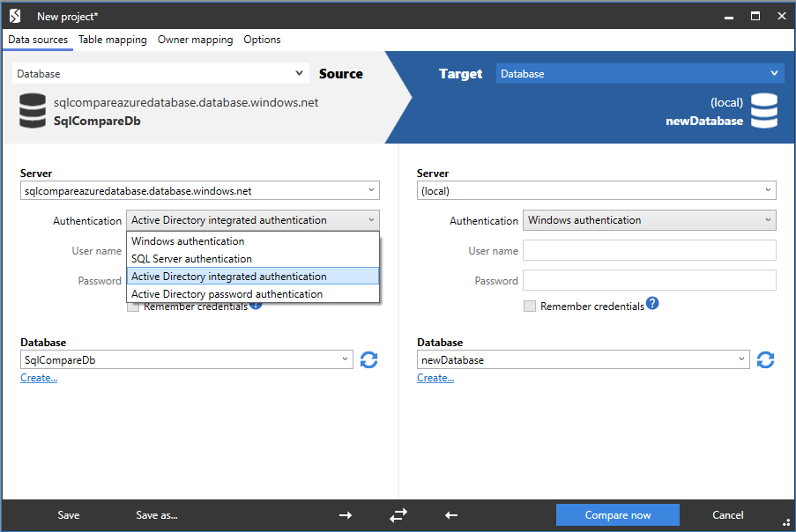Copy target settings to source with left arrow
The image size is (796, 532).
[x=450, y=515]
